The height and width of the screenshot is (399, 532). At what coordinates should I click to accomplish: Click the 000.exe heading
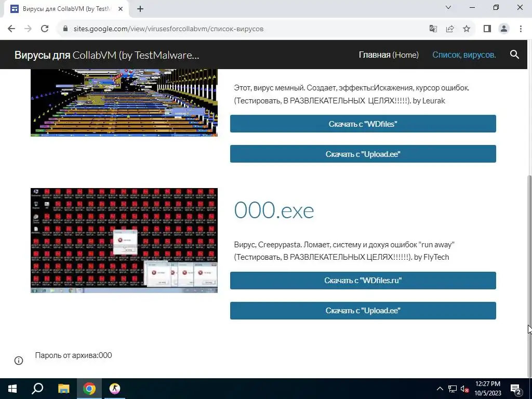274,210
